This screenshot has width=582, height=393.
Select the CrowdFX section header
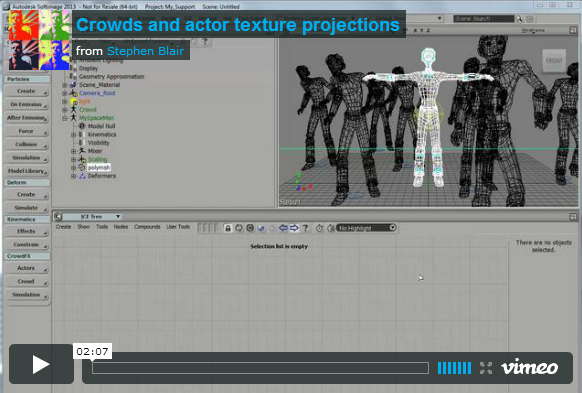coord(27,256)
